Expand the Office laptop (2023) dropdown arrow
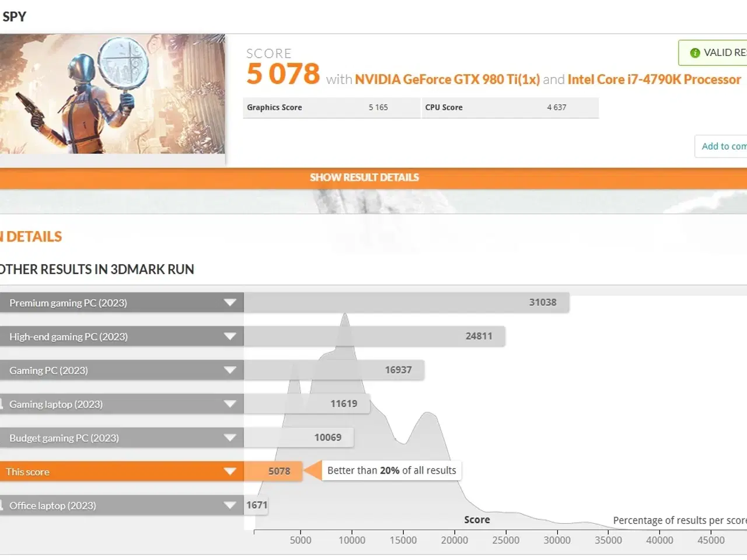The image size is (747, 560). click(230, 506)
